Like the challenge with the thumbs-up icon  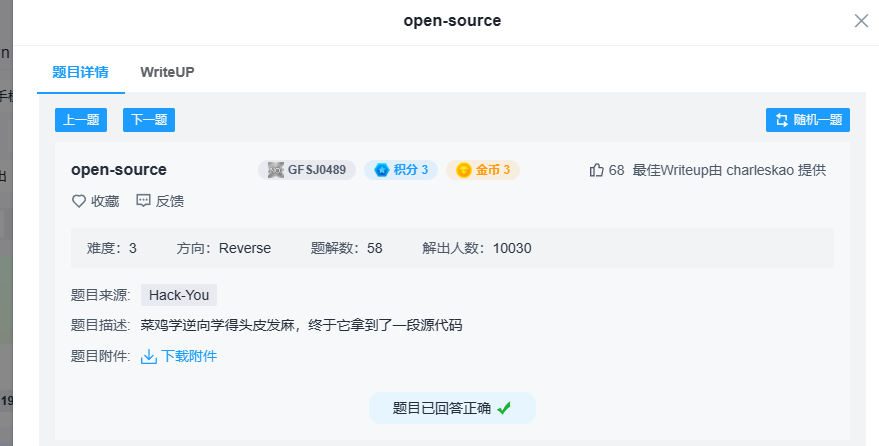(597, 170)
